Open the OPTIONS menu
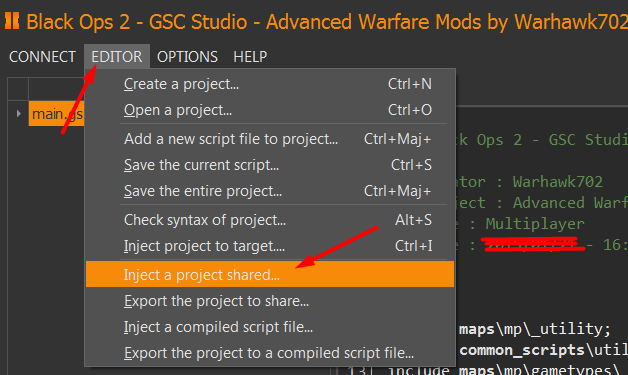This screenshot has height=375, width=628. coord(187,56)
